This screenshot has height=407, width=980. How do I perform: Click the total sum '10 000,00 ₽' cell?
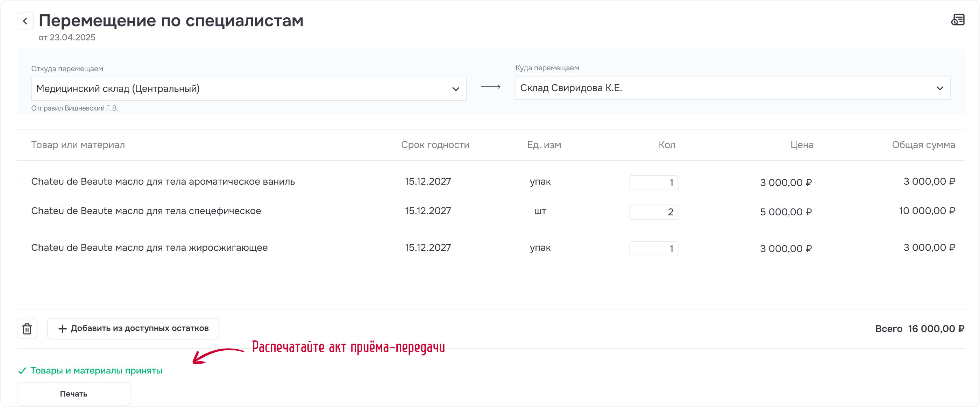pos(927,211)
